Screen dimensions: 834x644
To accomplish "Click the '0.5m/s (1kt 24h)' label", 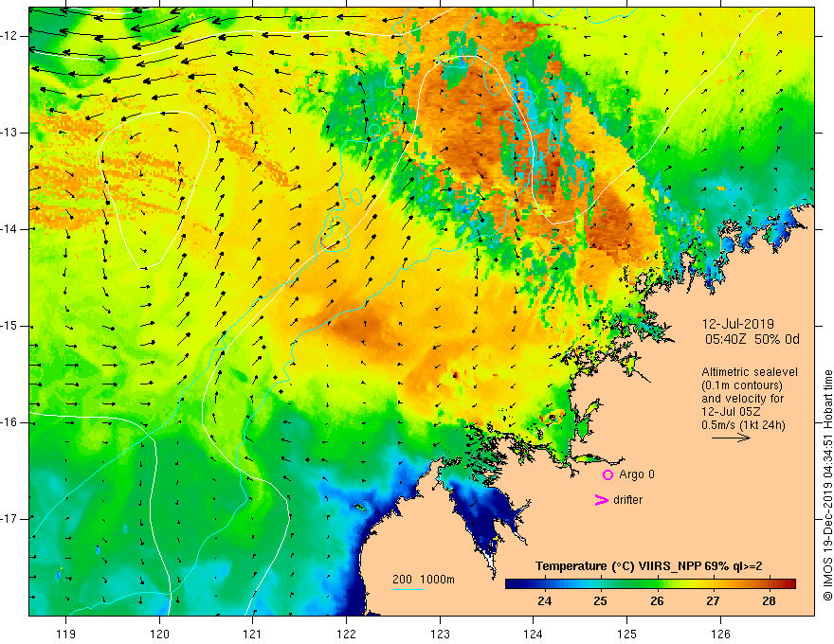I will [x=743, y=425].
